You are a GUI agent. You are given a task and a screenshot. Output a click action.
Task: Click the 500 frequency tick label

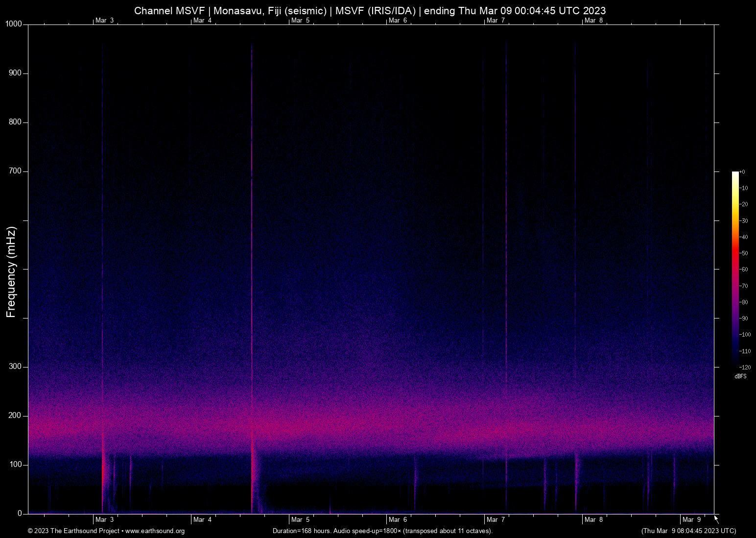pos(16,269)
